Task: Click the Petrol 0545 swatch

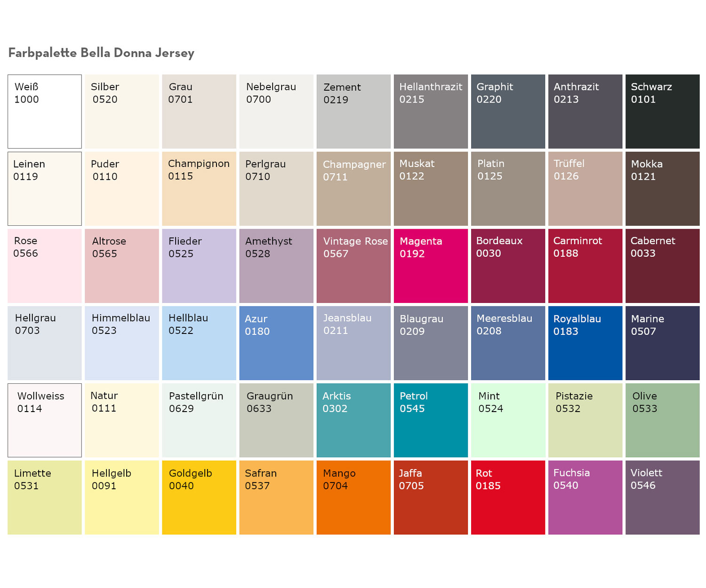Action: (x=431, y=420)
